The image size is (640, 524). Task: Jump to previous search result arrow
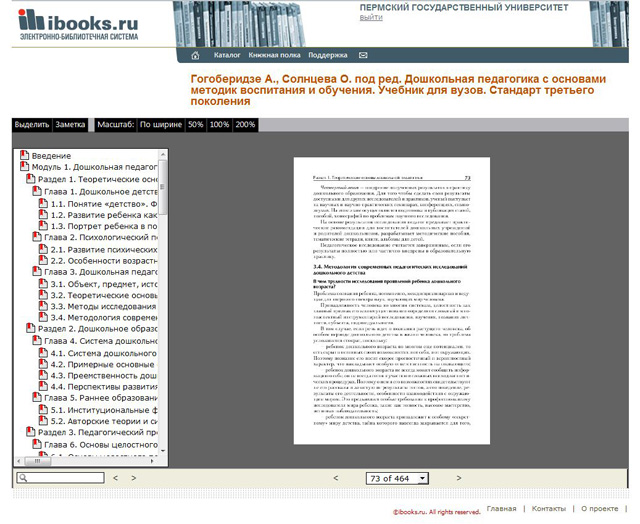pos(116,478)
